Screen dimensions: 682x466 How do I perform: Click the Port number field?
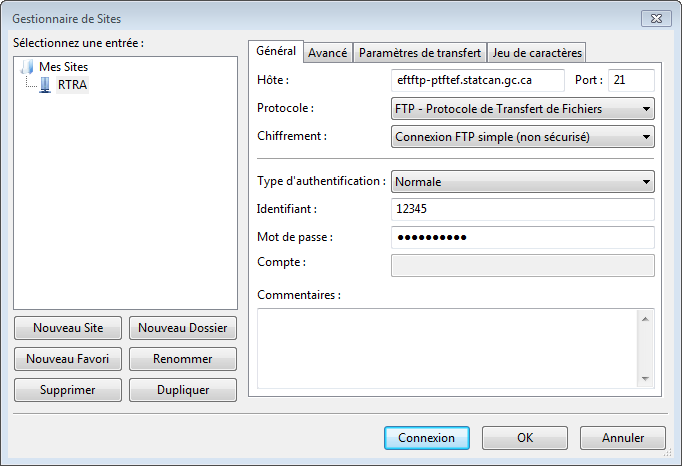630,80
